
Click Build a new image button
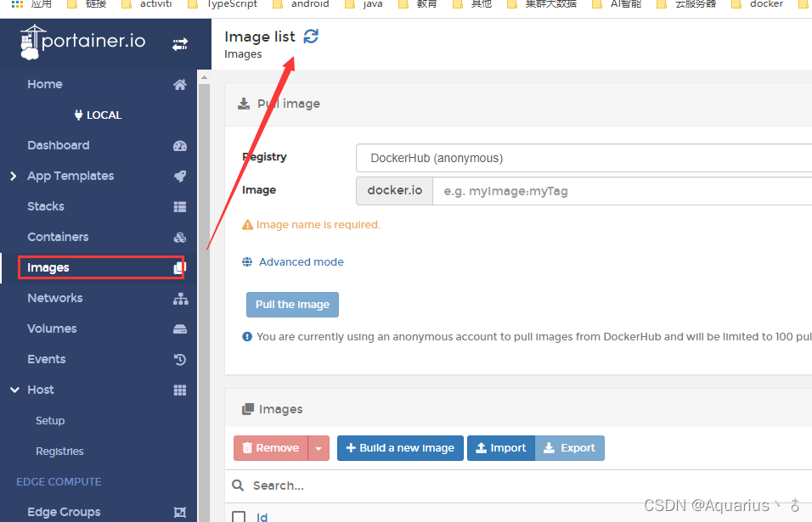pyautogui.click(x=400, y=448)
